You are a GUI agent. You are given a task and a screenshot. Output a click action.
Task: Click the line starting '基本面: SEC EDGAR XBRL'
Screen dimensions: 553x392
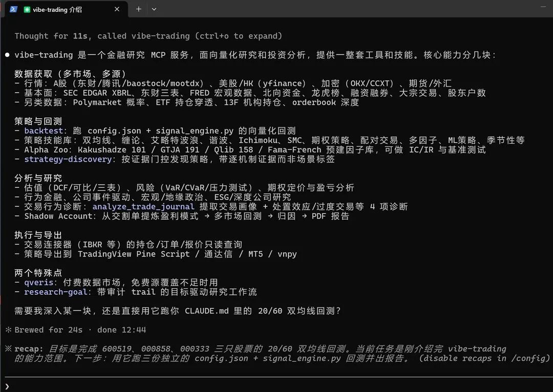(250, 93)
